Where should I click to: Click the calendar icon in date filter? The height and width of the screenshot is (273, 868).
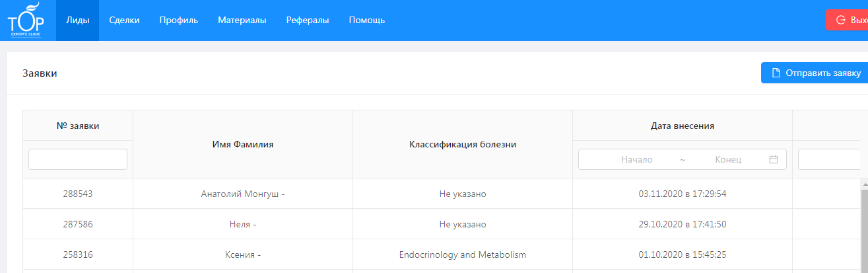(774, 159)
